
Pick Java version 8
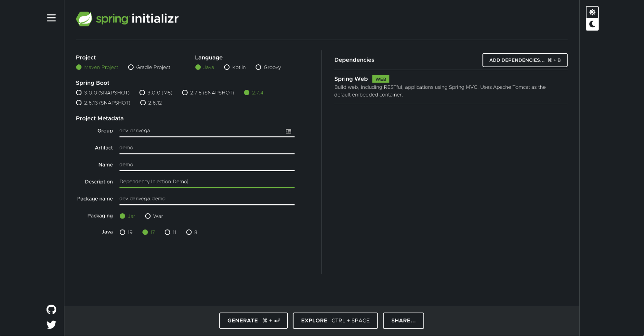point(192,232)
